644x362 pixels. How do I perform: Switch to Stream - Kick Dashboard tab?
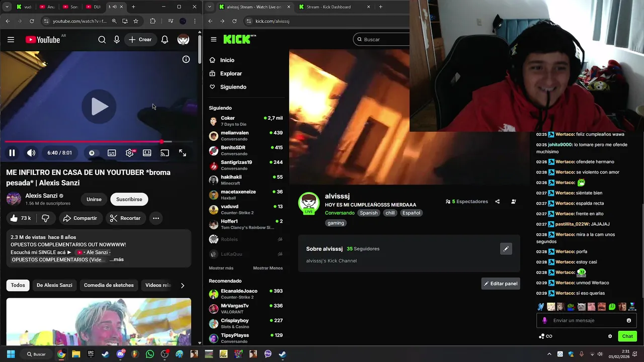(334, 7)
